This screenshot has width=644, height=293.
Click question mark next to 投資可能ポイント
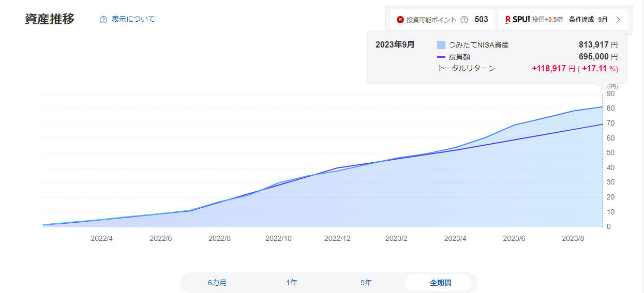point(464,20)
